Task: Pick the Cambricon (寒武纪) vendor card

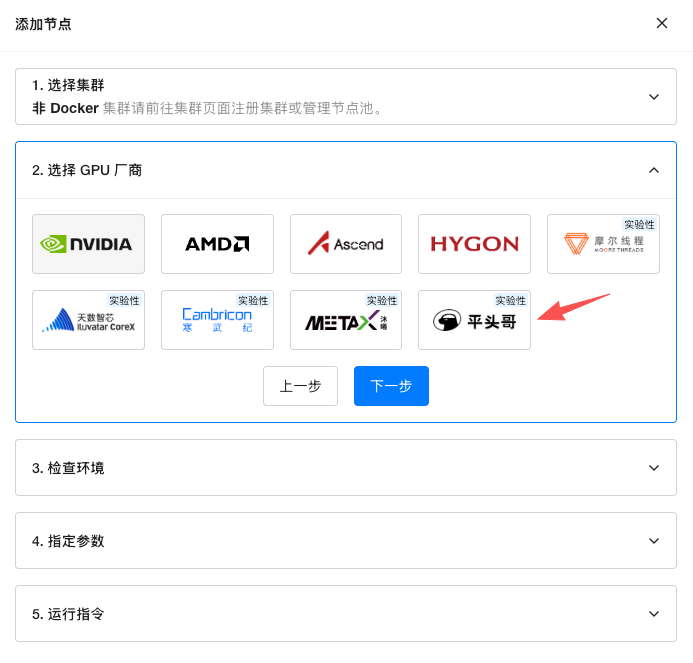Action: click(x=217, y=320)
